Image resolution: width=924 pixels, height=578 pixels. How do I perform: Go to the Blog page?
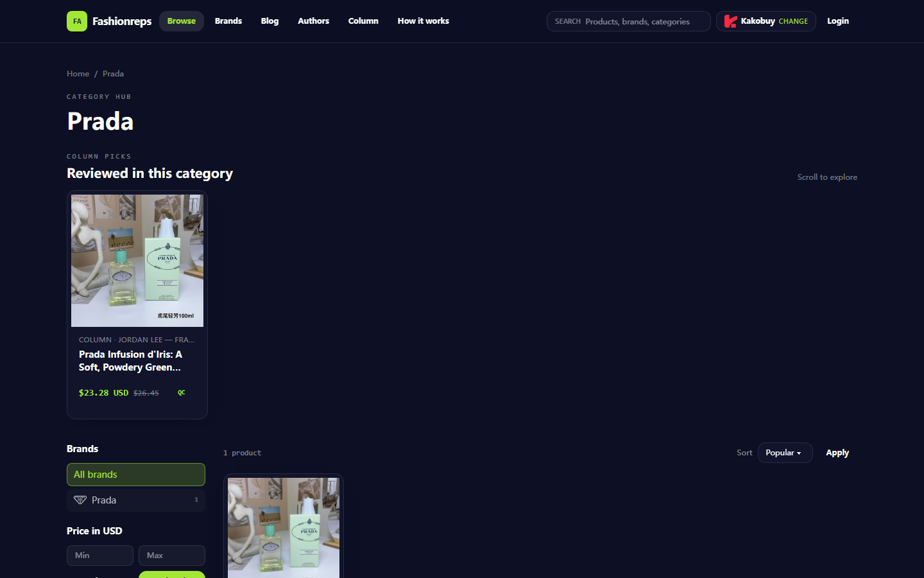tap(269, 21)
